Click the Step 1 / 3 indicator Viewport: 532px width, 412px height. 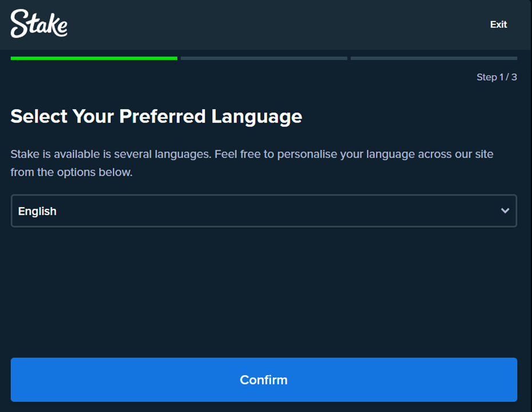[x=497, y=77]
